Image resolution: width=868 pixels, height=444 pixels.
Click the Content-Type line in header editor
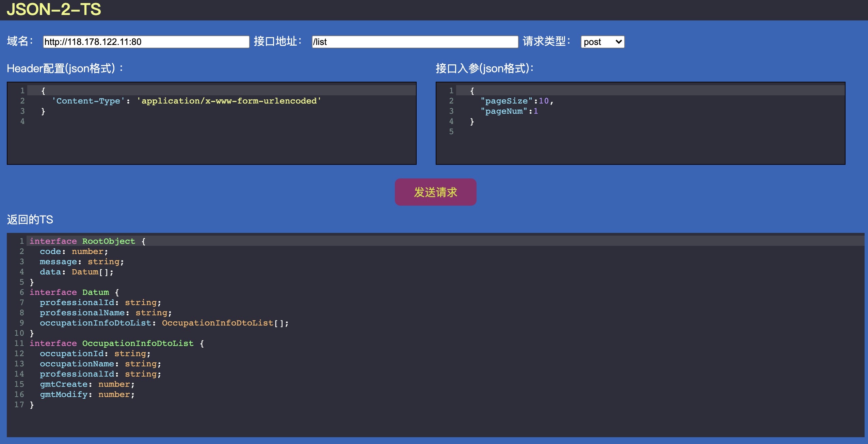[186, 101]
